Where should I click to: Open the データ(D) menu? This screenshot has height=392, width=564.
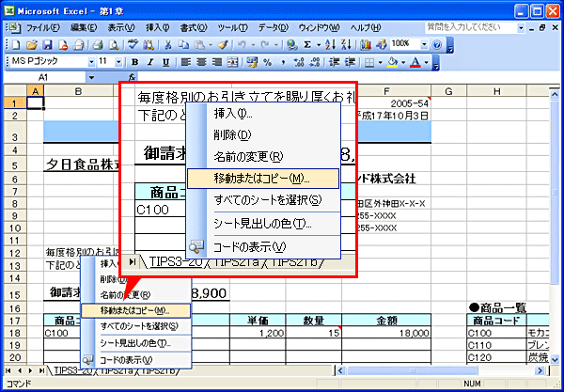click(x=274, y=27)
